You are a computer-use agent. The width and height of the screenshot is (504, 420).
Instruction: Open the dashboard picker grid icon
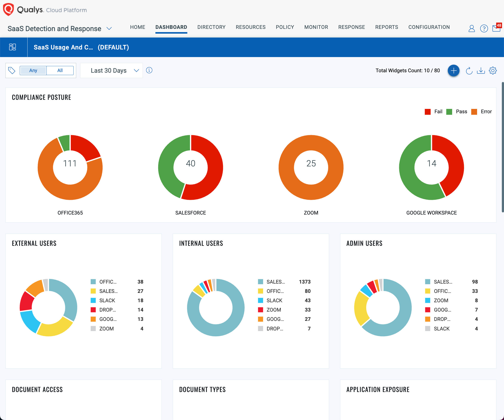pyautogui.click(x=13, y=47)
